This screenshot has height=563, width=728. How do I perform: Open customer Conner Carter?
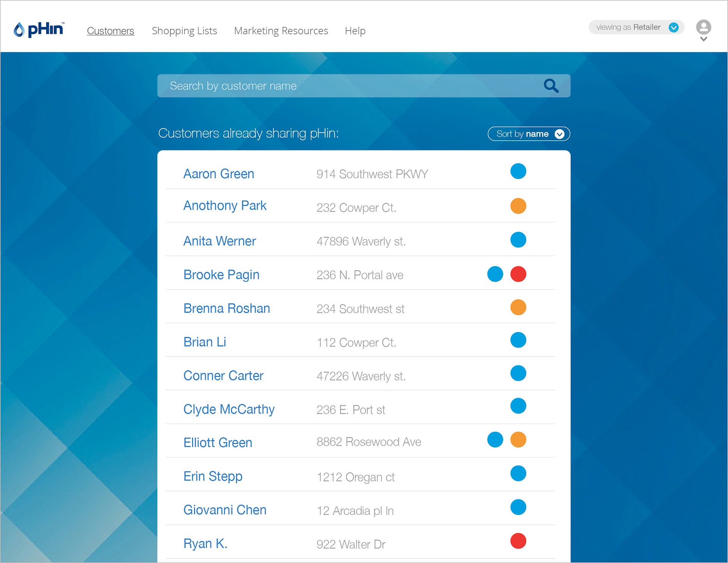click(x=223, y=376)
